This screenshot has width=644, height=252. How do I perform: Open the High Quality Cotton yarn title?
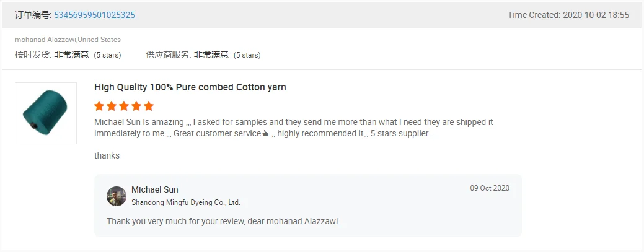[190, 87]
